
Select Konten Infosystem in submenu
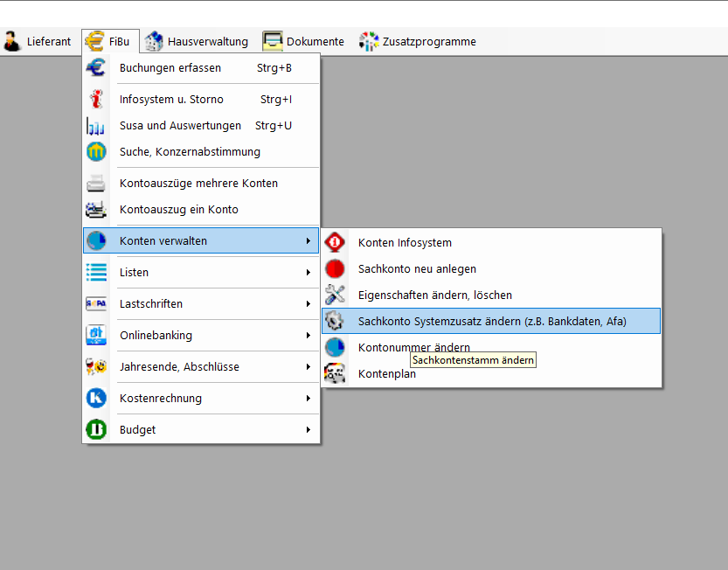pos(491,242)
